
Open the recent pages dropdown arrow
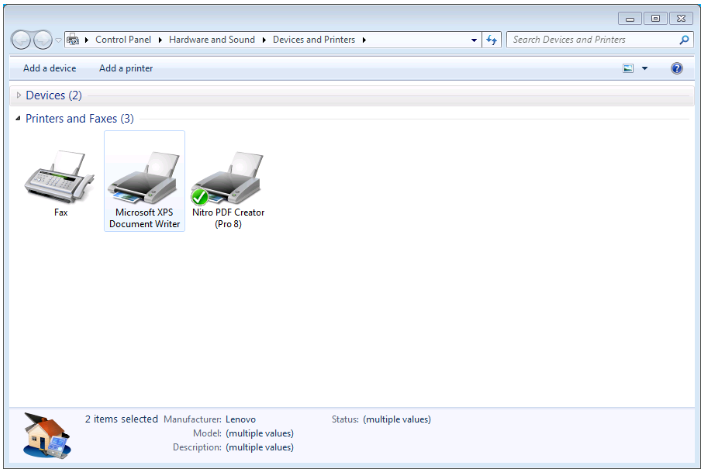tap(58, 41)
